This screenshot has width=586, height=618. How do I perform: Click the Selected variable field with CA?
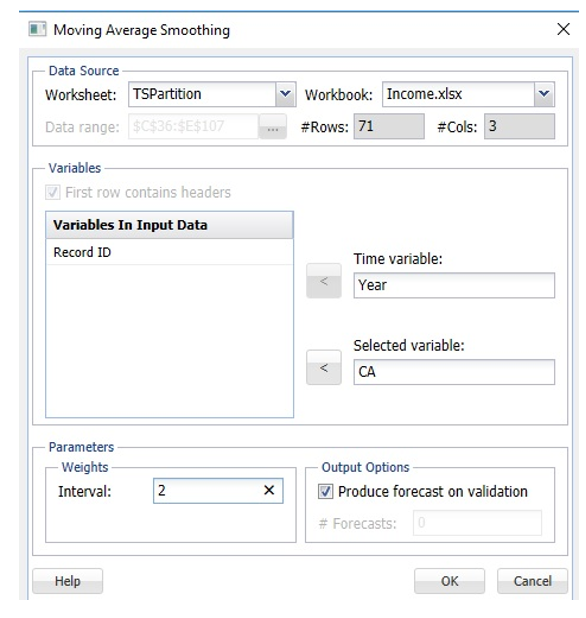[454, 372]
